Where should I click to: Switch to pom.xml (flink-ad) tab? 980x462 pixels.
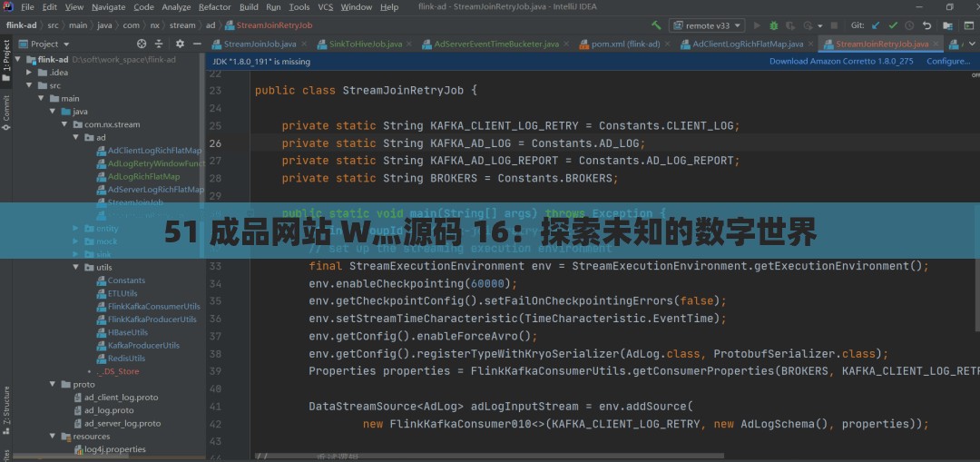(625, 44)
